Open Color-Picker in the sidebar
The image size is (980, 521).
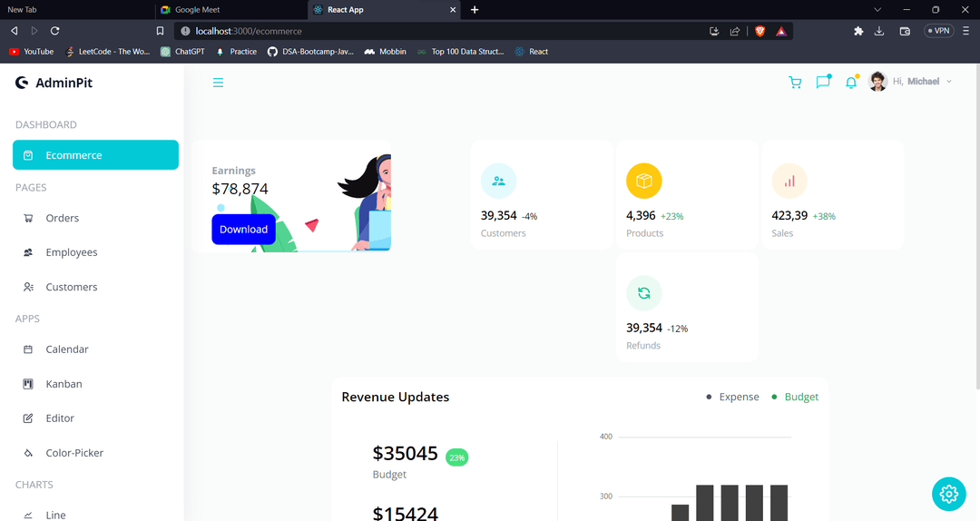pos(74,453)
